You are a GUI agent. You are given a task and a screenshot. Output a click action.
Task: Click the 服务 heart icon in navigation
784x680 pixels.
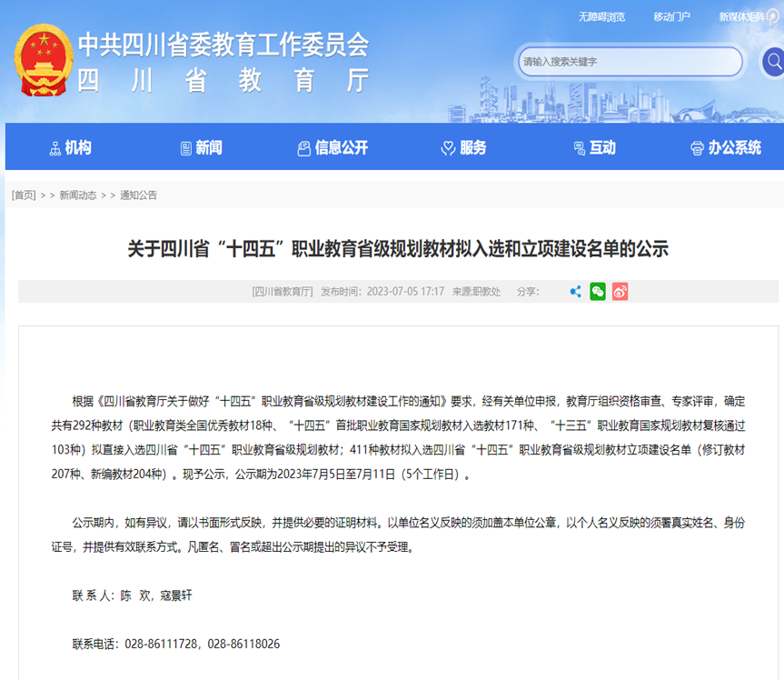(448, 148)
